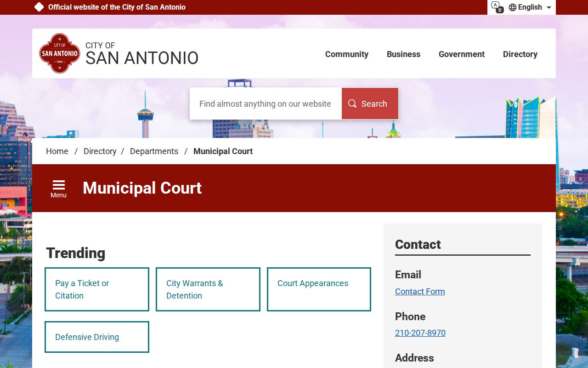Open Pay a Ticket or Citation card
The height and width of the screenshot is (368, 588).
97,289
